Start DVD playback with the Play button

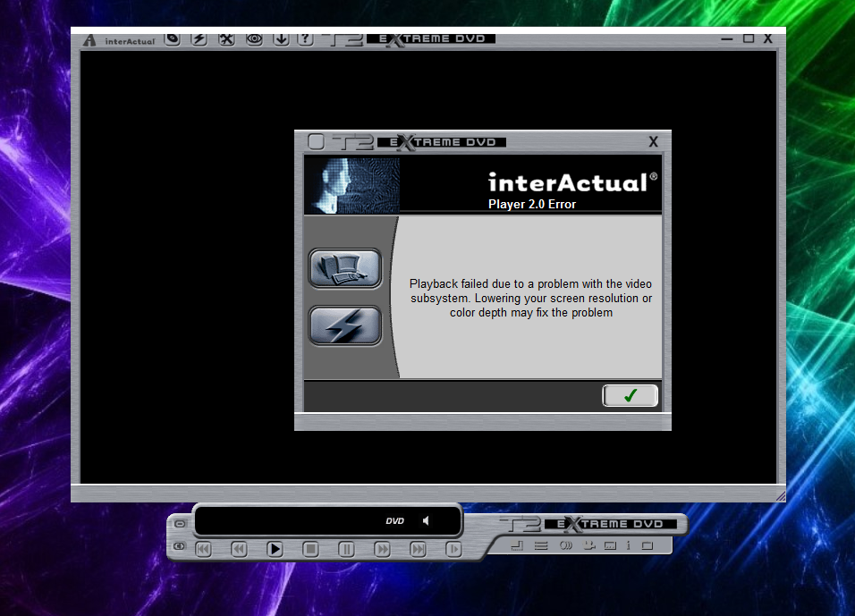pos(275,549)
